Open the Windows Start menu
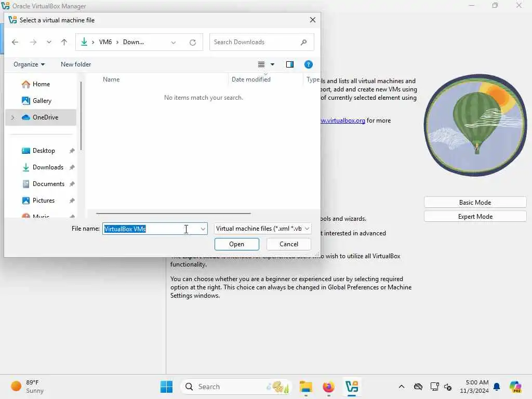The image size is (532, 399). click(x=166, y=387)
